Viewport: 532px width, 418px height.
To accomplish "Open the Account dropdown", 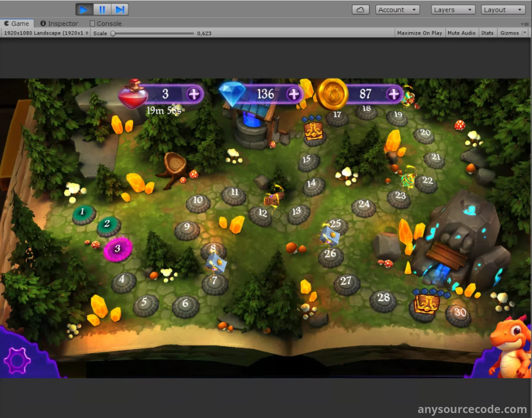I will [397, 10].
